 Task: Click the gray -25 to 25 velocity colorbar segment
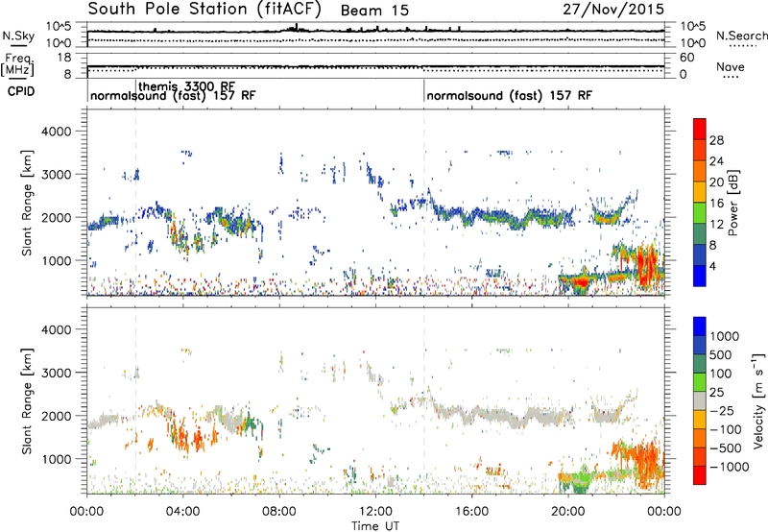[700, 400]
